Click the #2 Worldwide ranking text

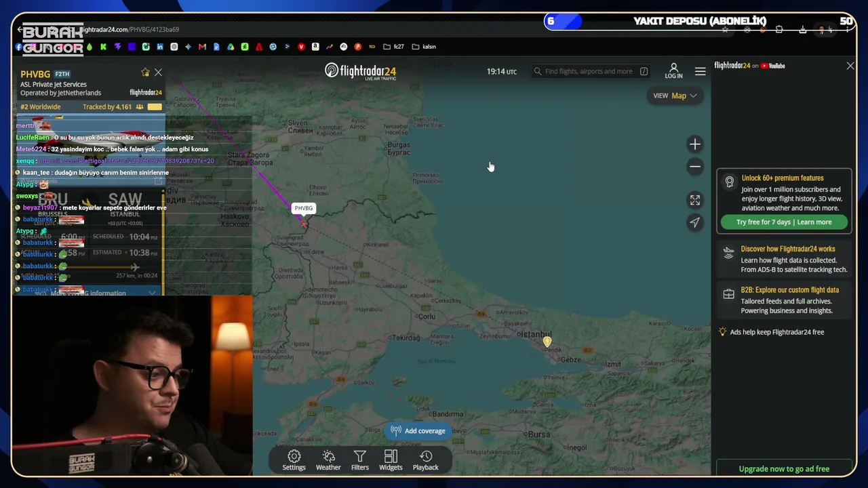41,107
